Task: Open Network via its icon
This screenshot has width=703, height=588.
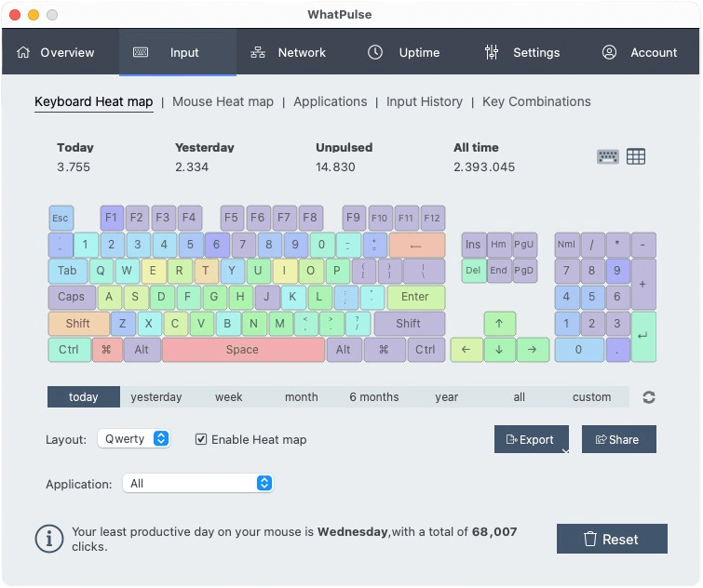Action: coord(257,52)
